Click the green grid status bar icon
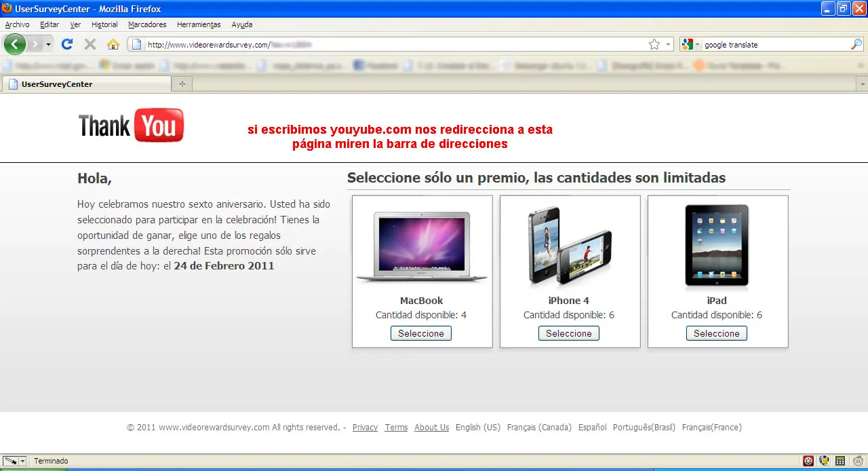868x471 pixels. (x=840, y=461)
